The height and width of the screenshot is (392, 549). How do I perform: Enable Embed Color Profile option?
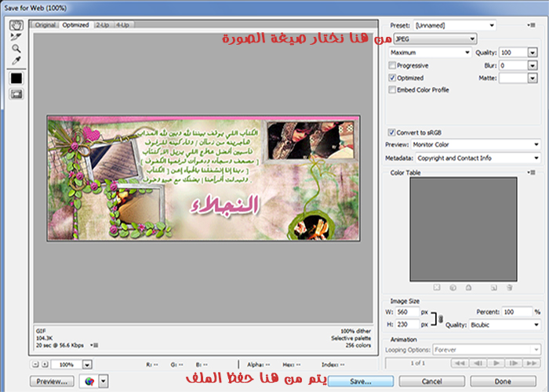click(392, 90)
